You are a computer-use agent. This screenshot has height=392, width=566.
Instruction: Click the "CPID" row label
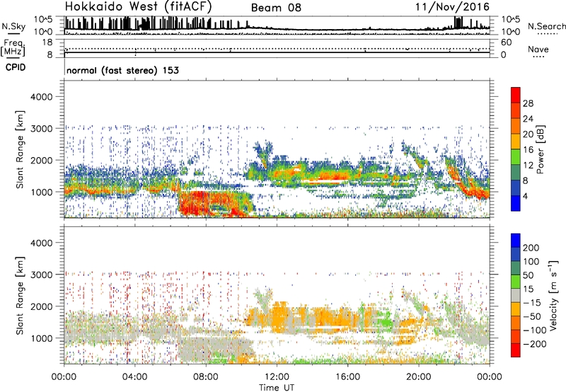click(x=16, y=67)
